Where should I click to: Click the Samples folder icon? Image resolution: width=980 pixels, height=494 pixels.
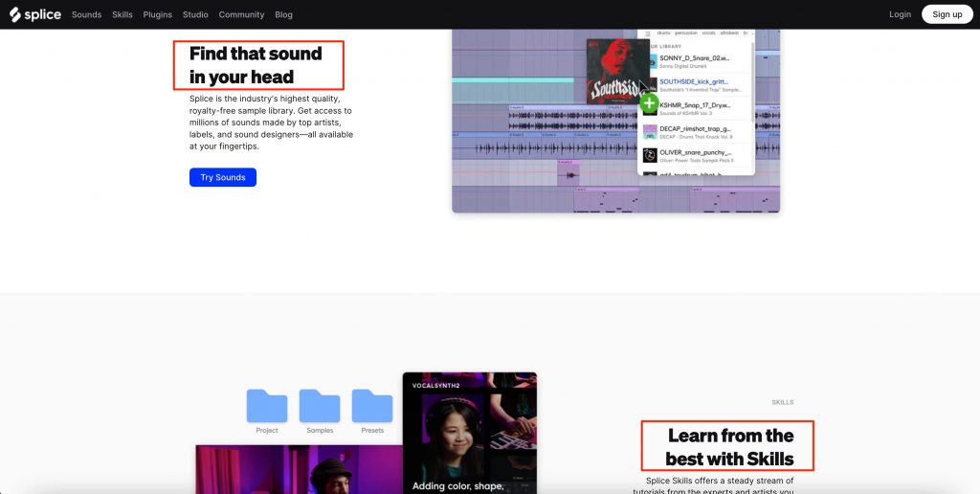(x=320, y=406)
